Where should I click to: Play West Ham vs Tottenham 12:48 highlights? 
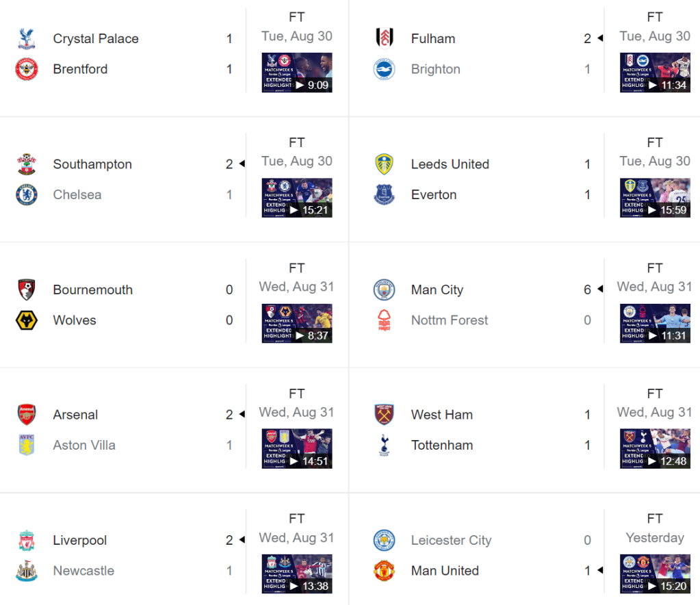coord(655,448)
